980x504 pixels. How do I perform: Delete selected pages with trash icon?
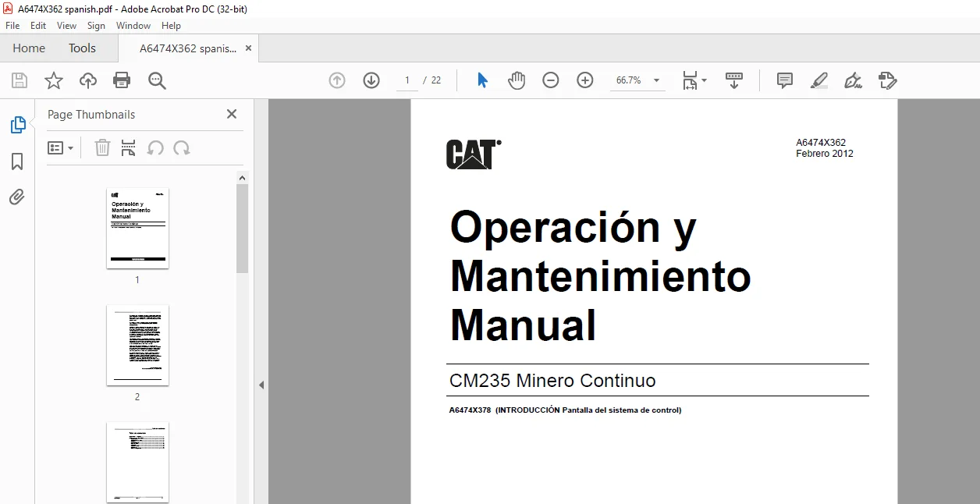click(x=102, y=147)
